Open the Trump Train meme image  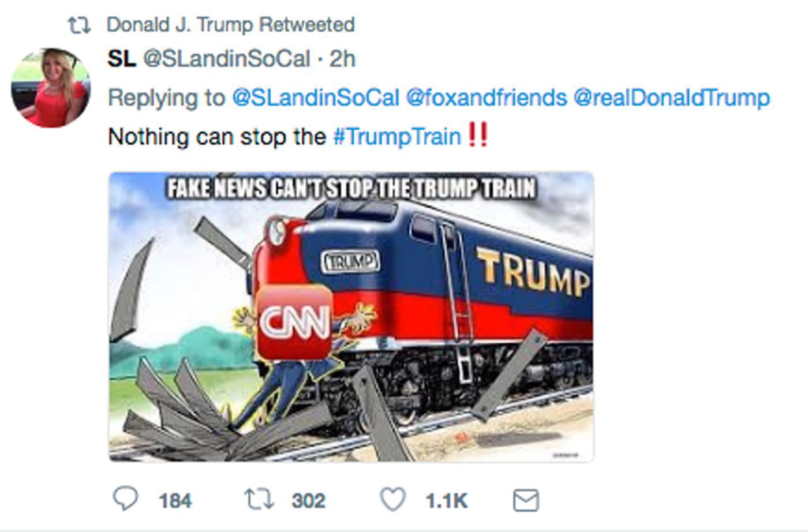point(351,317)
